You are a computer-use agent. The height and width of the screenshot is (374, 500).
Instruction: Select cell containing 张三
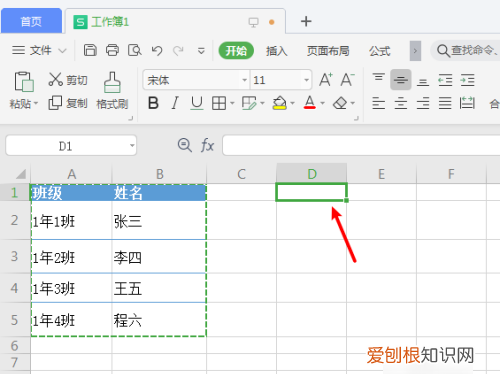(159, 220)
